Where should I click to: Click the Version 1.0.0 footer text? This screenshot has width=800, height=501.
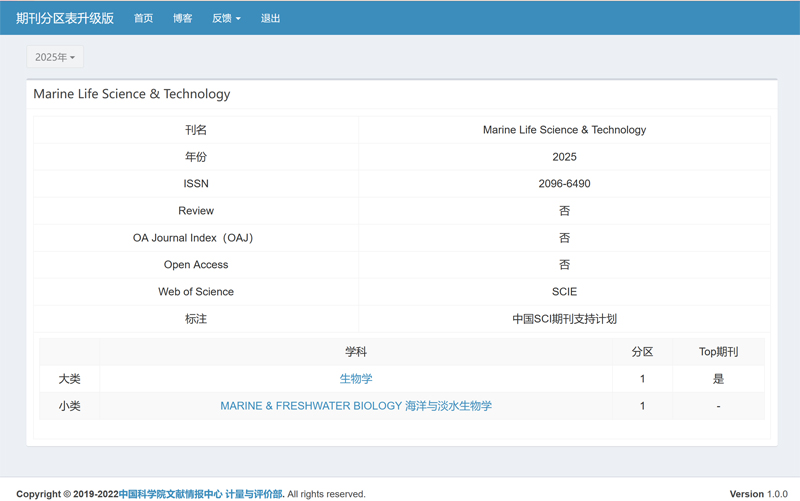(758, 494)
